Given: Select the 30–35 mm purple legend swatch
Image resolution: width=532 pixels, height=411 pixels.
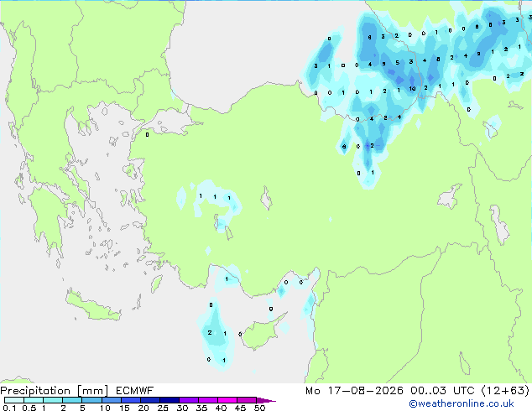Looking at the screenshot, I should (189, 400).
